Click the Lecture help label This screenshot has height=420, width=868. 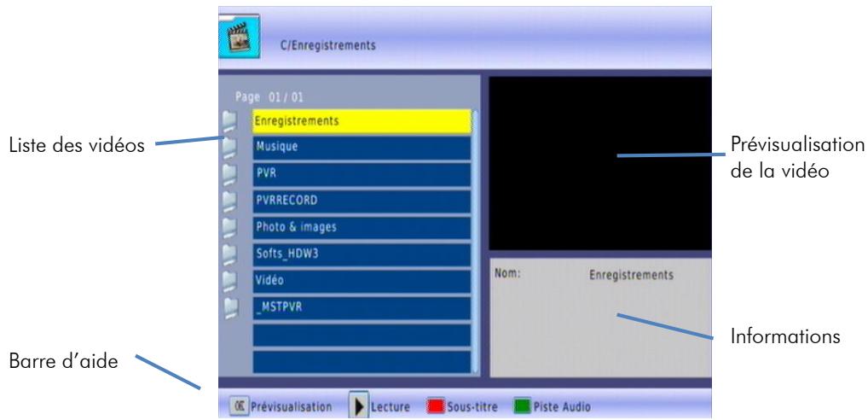pyautogui.click(x=391, y=407)
